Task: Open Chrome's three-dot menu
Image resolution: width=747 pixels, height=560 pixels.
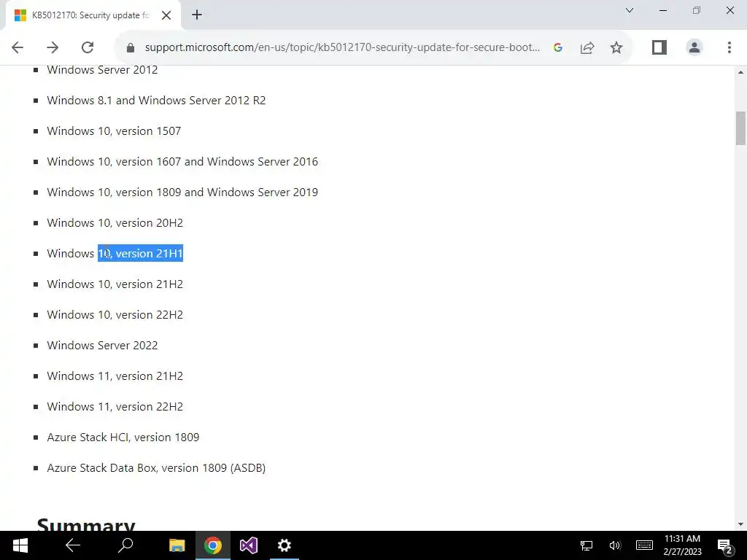Action: [729, 47]
